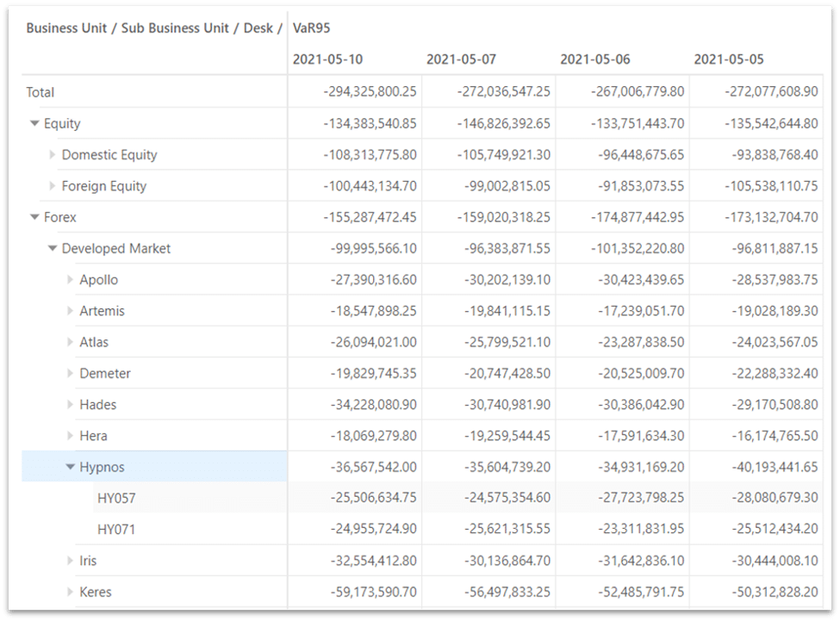Select the HY071 book row
The image size is (840, 621).
click(x=116, y=529)
